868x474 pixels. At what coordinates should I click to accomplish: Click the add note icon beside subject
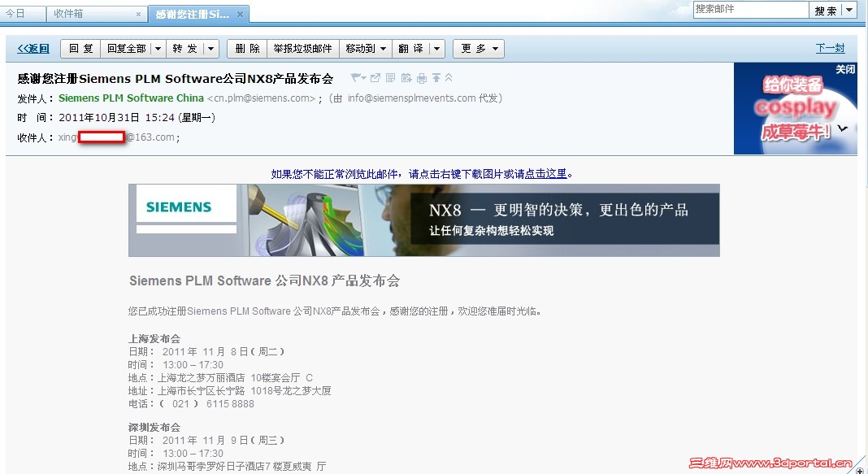tap(391, 78)
